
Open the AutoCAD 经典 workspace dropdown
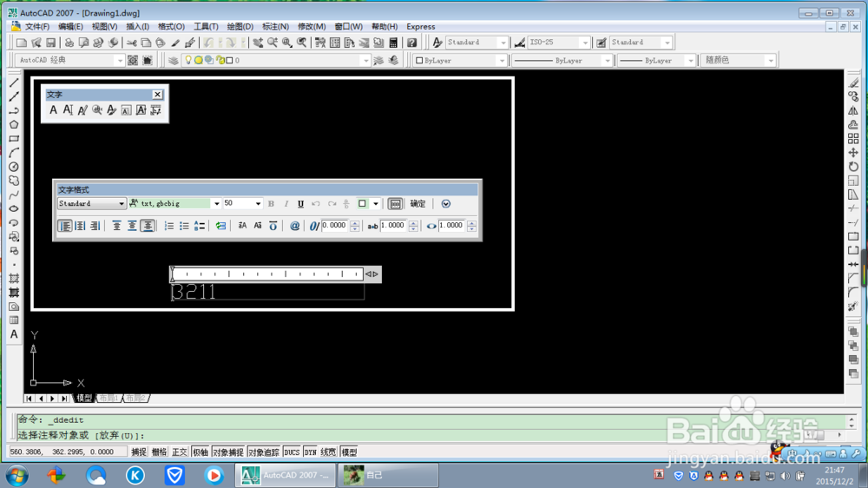(119, 61)
